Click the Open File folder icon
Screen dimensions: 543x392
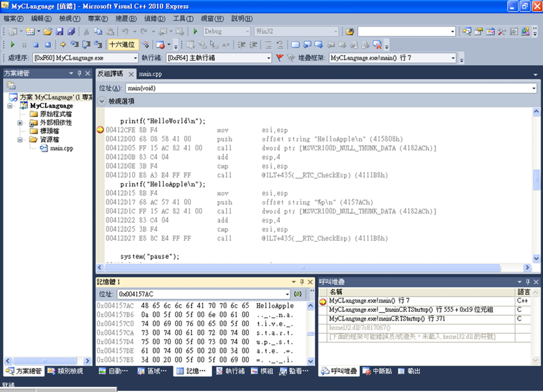pyautogui.click(x=48, y=31)
